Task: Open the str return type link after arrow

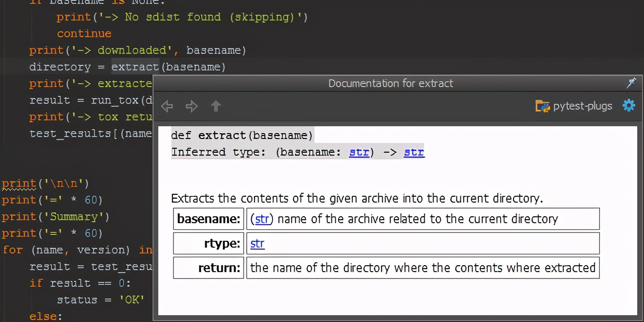Action: pos(413,152)
